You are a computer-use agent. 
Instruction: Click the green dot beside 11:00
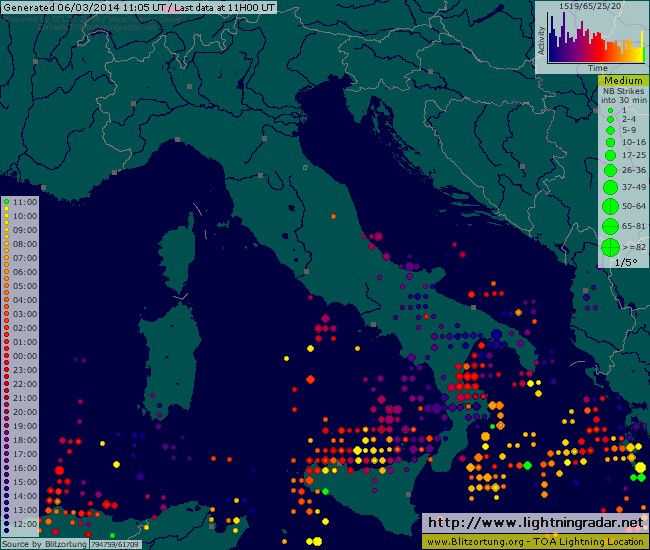pos(7,202)
